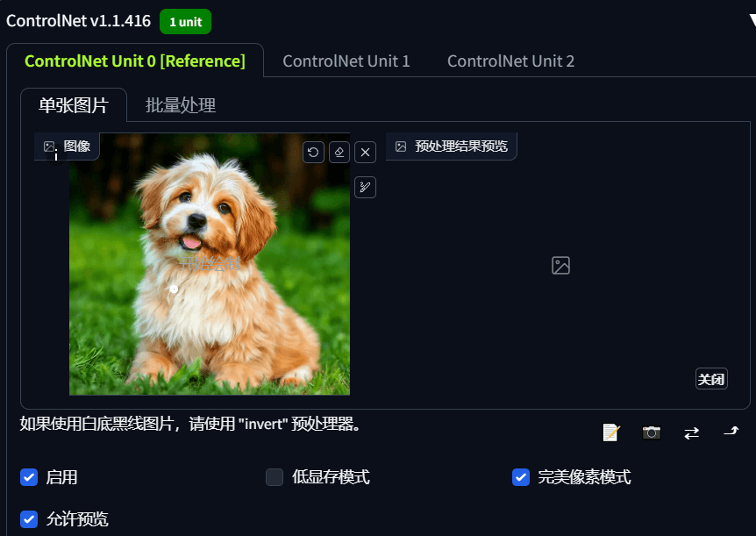Open the 批量处理 tab
This screenshot has height=536, width=756.
[181, 105]
